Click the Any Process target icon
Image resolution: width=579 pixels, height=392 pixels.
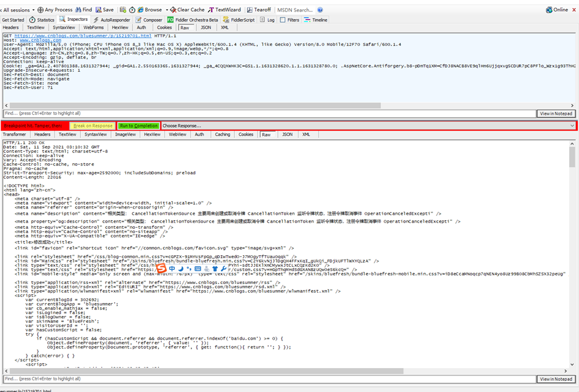pos(40,10)
